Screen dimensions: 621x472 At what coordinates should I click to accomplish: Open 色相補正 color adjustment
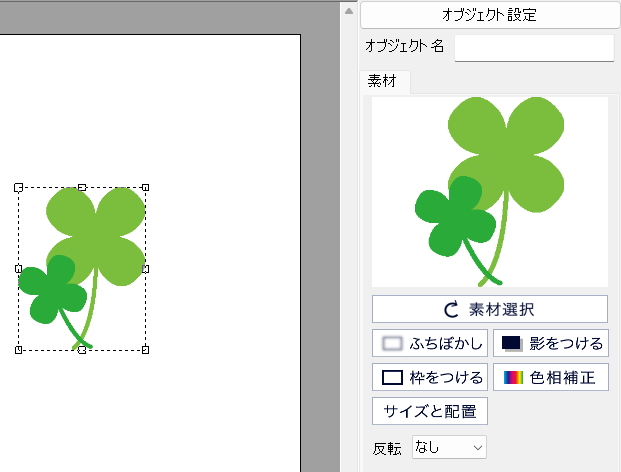tap(551, 377)
